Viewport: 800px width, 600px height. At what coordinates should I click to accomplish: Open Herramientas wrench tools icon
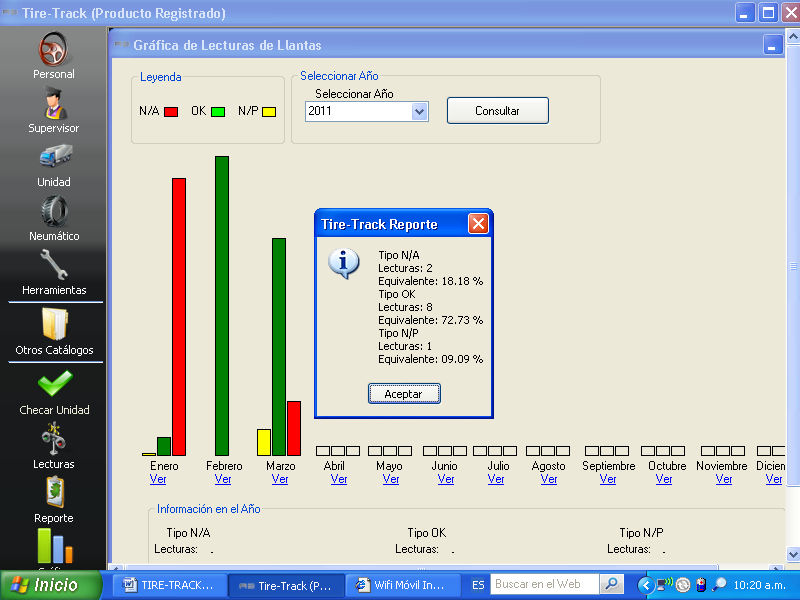[x=54, y=265]
